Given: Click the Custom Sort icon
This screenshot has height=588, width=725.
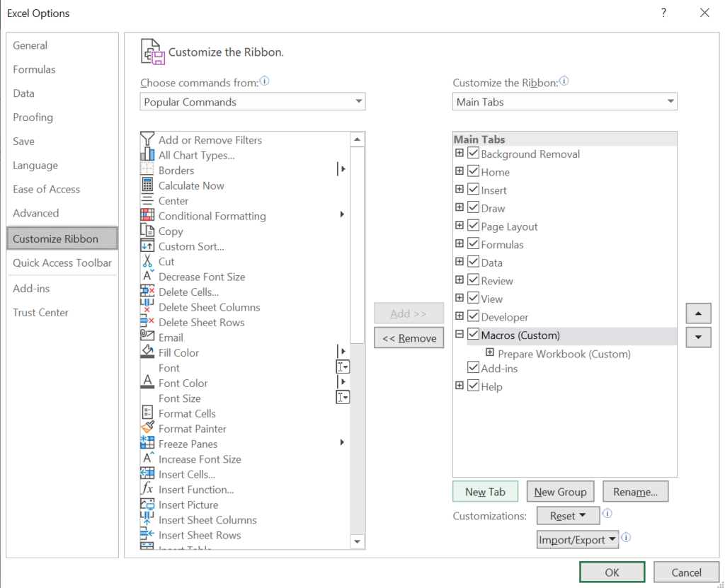Looking at the screenshot, I should click(147, 246).
